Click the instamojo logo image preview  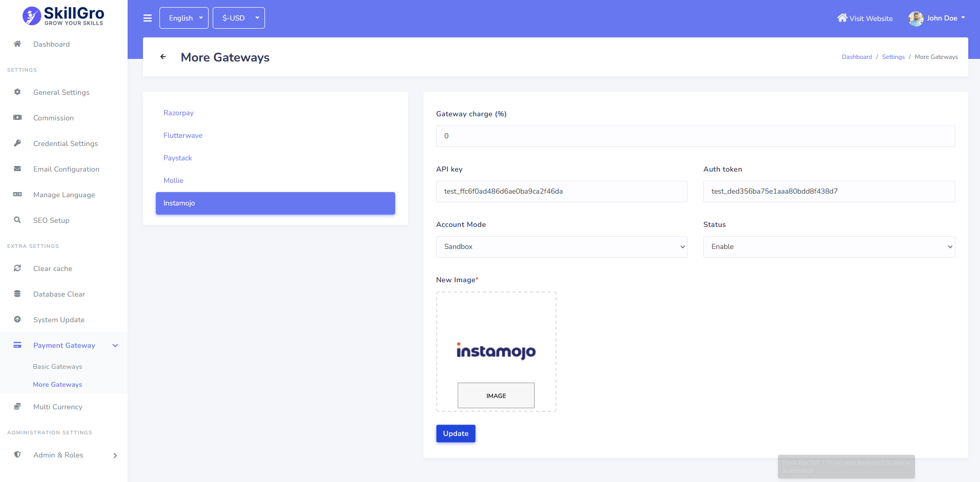tap(496, 351)
